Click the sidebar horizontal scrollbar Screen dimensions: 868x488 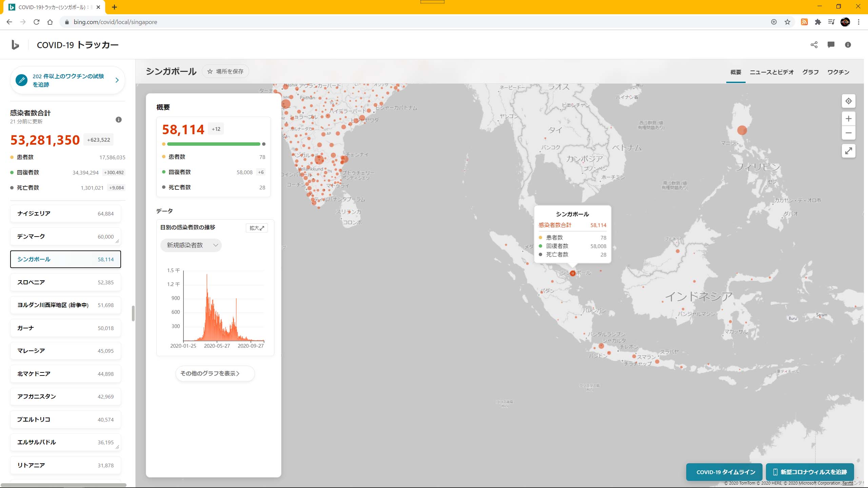[x=63, y=485]
